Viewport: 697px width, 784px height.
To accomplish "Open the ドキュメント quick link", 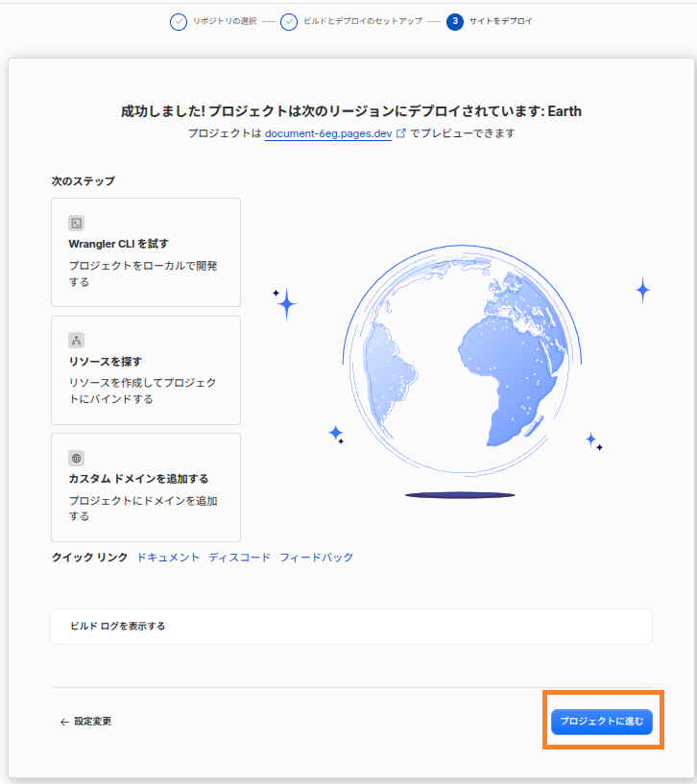I will [168, 557].
